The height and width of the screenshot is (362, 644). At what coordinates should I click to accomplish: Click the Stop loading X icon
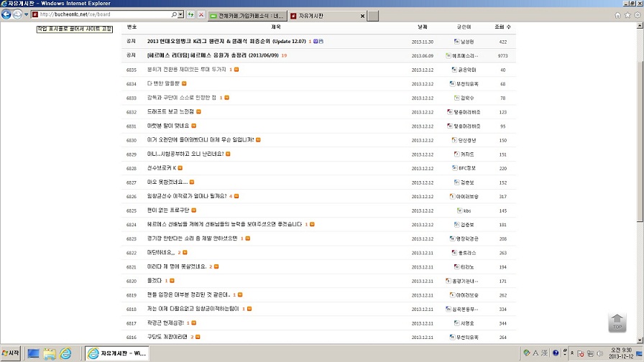(201, 15)
